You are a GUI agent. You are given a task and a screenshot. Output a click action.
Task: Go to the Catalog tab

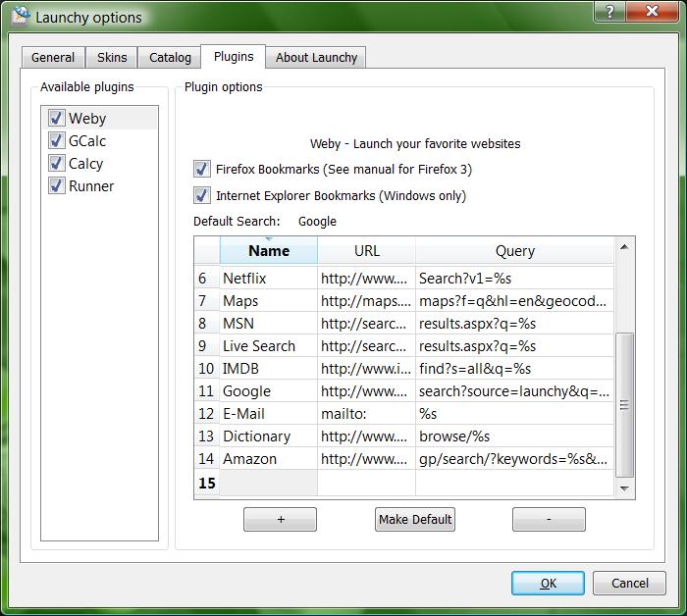(x=170, y=57)
